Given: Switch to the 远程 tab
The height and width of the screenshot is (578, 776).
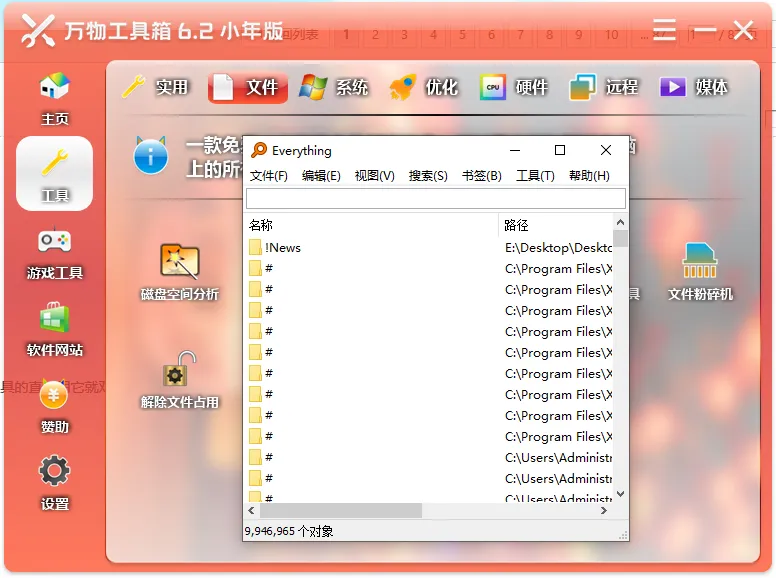Looking at the screenshot, I should click(x=604, y=87).
